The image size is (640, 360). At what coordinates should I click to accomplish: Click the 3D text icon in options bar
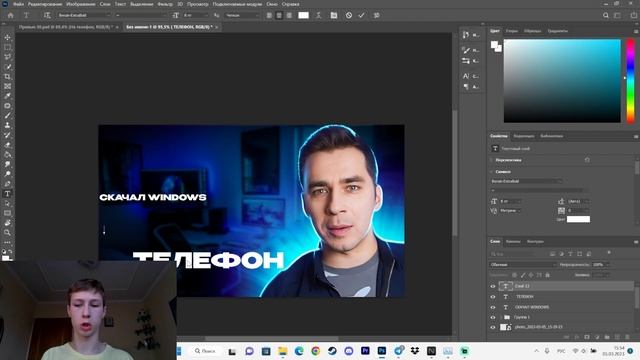pyautogui.click(x=377, y=15)
